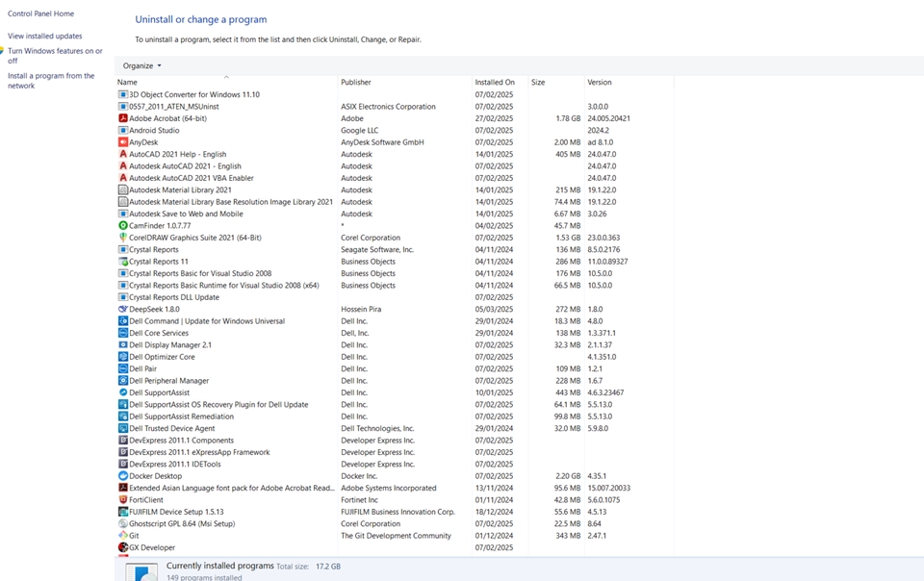924x581 pixels.
Task: Click the DeepSeek 1.8.0 icon
Action: click(123, 309)
